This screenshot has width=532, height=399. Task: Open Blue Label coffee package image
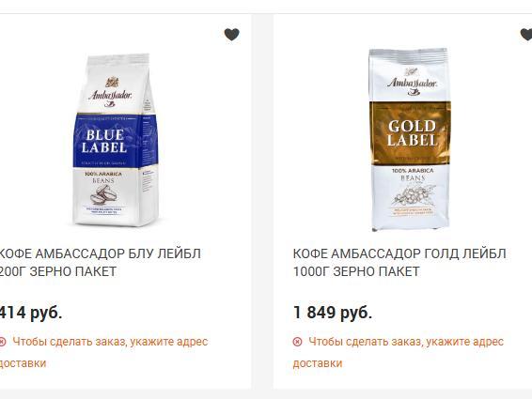coord(116,140)
